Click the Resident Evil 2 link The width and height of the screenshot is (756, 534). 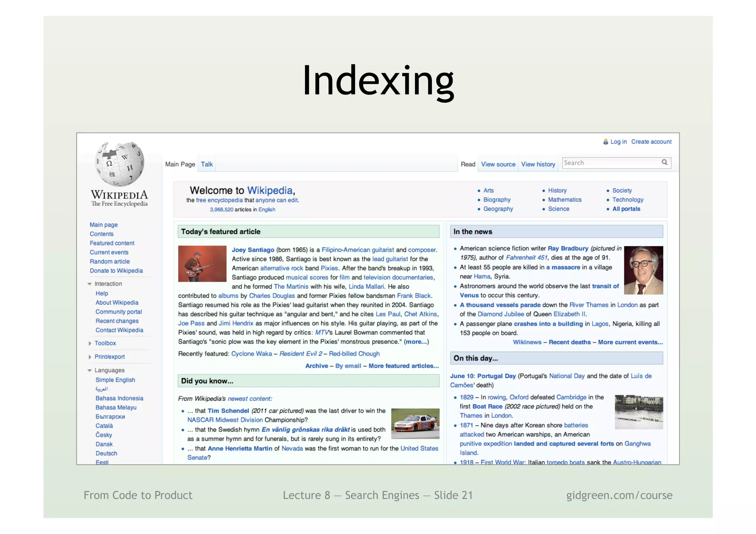point(300,354)
